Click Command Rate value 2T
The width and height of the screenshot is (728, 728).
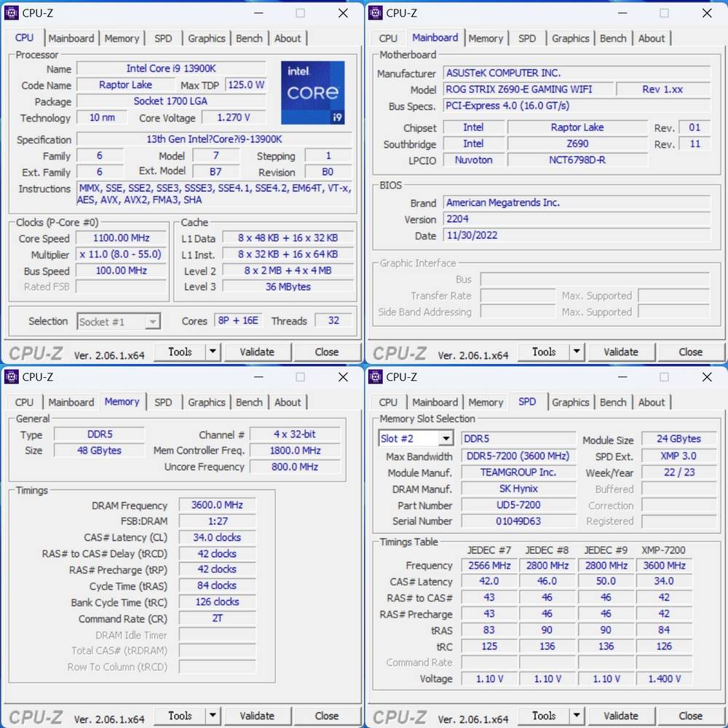[x=217, y=618]
